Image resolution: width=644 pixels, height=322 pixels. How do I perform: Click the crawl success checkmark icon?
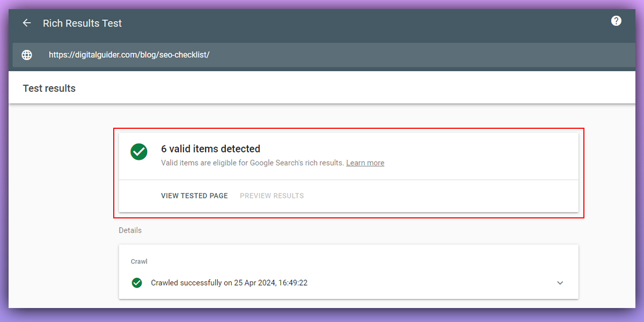pyautogui.click(x=137, y=282)
